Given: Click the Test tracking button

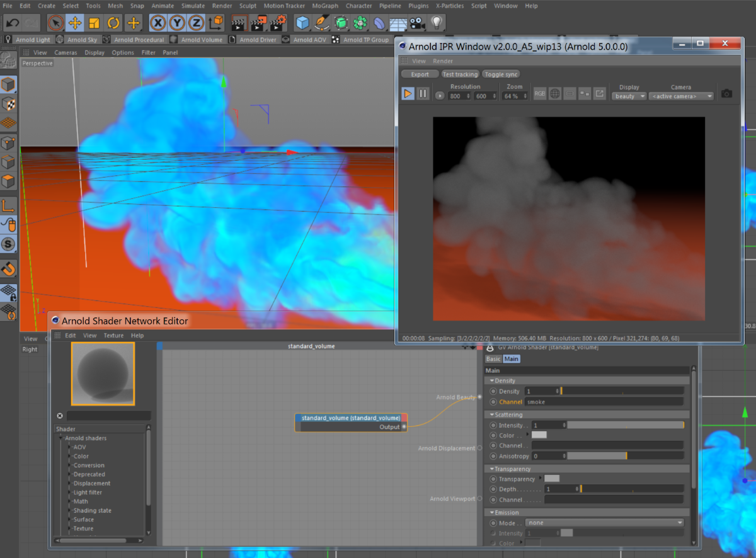Looking at the screenshot, I should [x=461, y=74].
